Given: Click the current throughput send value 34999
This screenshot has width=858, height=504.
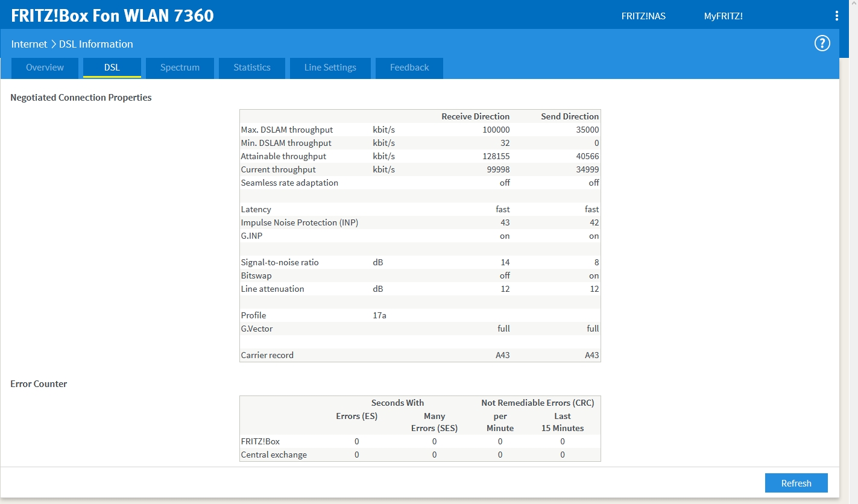Looking at the screenshot, I should [x=587, y=169].
